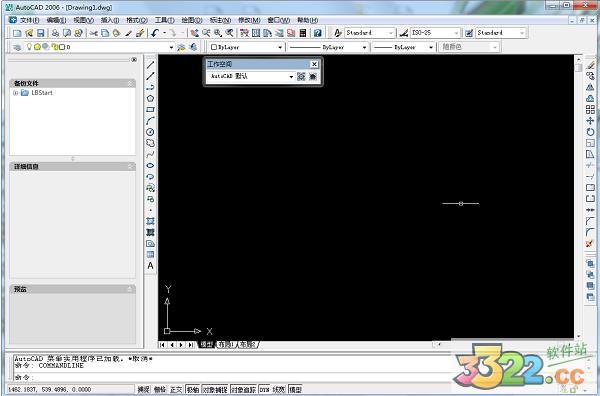Image resolution: width=600 pixels, height=396 pixels.
Task: Select the Rectangle drawing tool
Action: 150,109
